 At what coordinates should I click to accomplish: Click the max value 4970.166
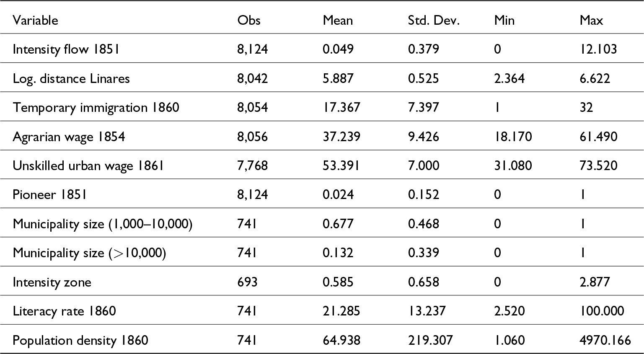coord(605,340)
